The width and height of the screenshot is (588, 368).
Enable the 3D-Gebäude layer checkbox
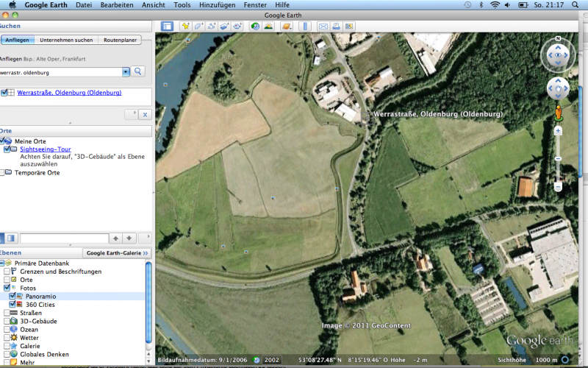click(x=7, y=321)
